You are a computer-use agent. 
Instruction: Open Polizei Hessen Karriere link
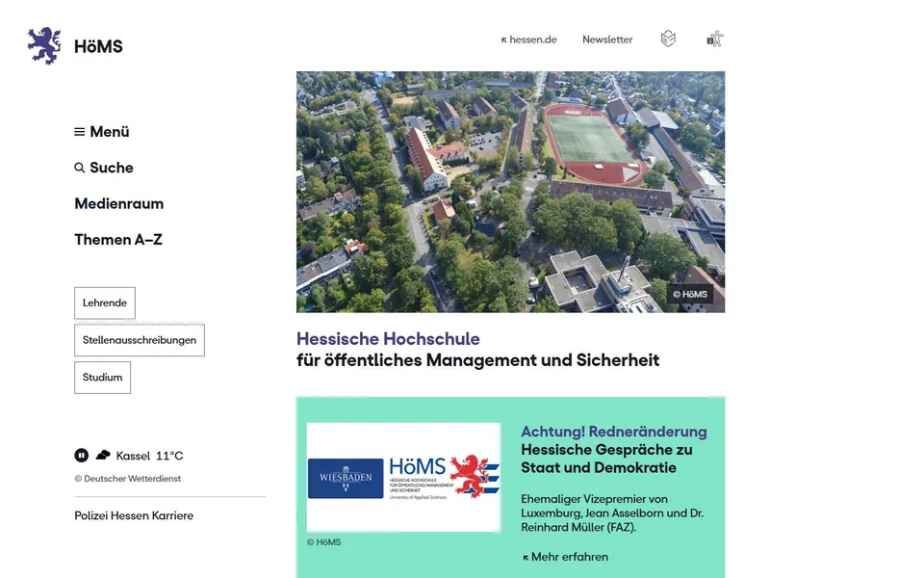click(x=134, y=515)
